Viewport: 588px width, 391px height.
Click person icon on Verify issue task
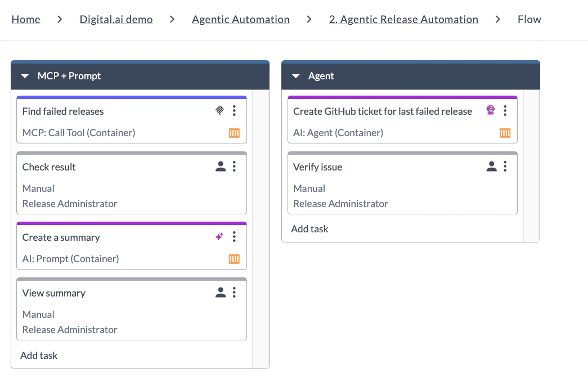(x=491, y=167)
